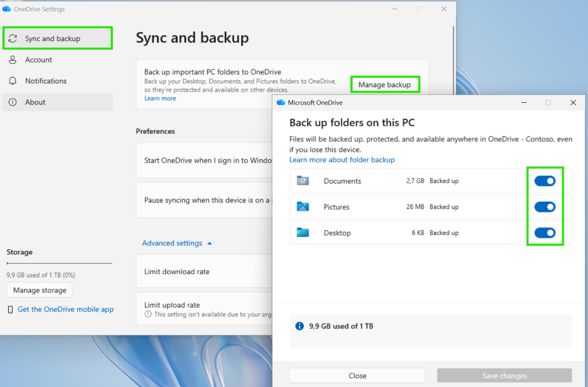Image resolution: width=588 pixels, height=387 pixels.
Task: Click the Manage storage button
Action: (x=40, y=291)
